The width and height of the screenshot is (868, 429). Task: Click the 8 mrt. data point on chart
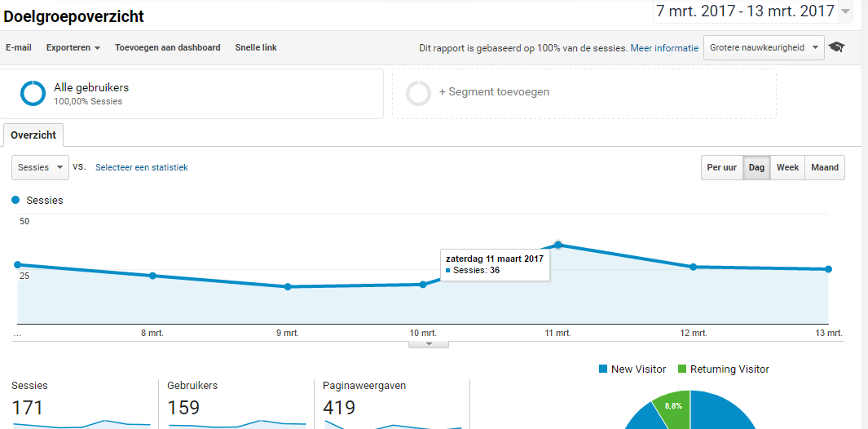[152, 276]
